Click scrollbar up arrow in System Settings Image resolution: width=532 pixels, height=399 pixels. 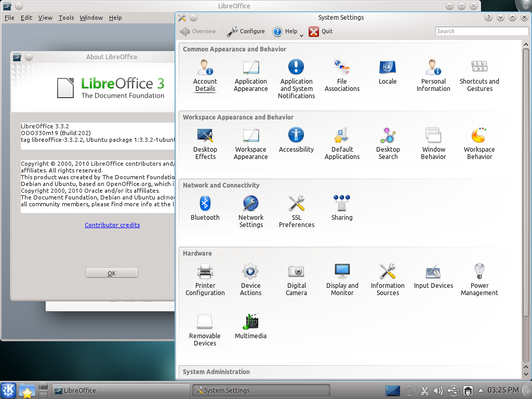pos(526,45)
